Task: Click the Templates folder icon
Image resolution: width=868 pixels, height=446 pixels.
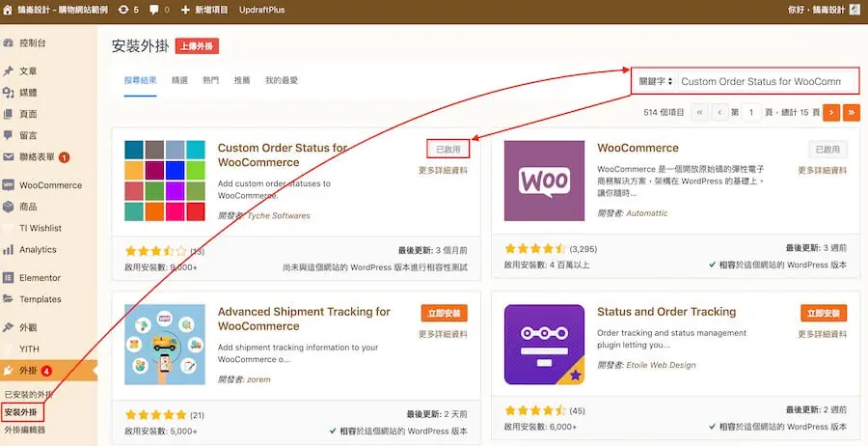Action: tap(9, 299)
